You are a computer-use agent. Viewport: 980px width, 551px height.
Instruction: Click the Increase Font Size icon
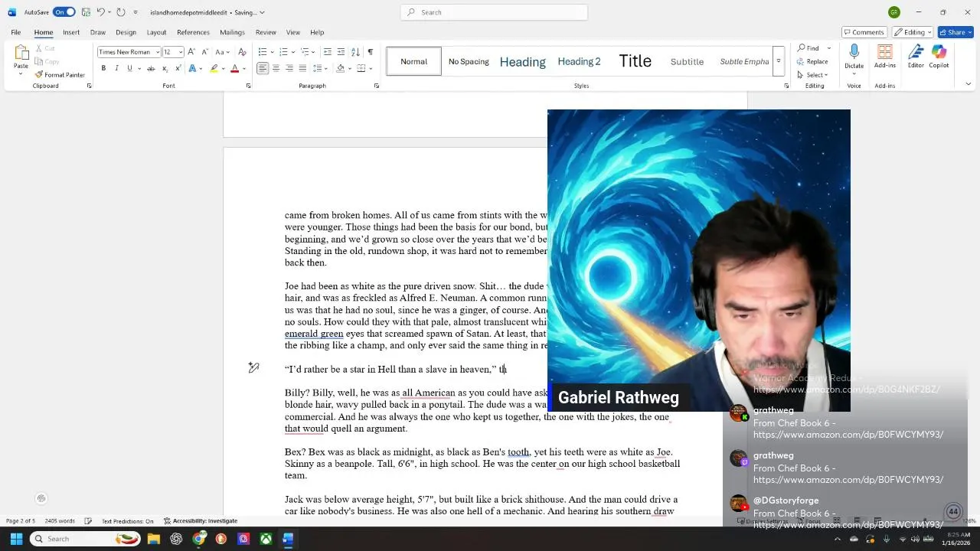tap(191, 52)
